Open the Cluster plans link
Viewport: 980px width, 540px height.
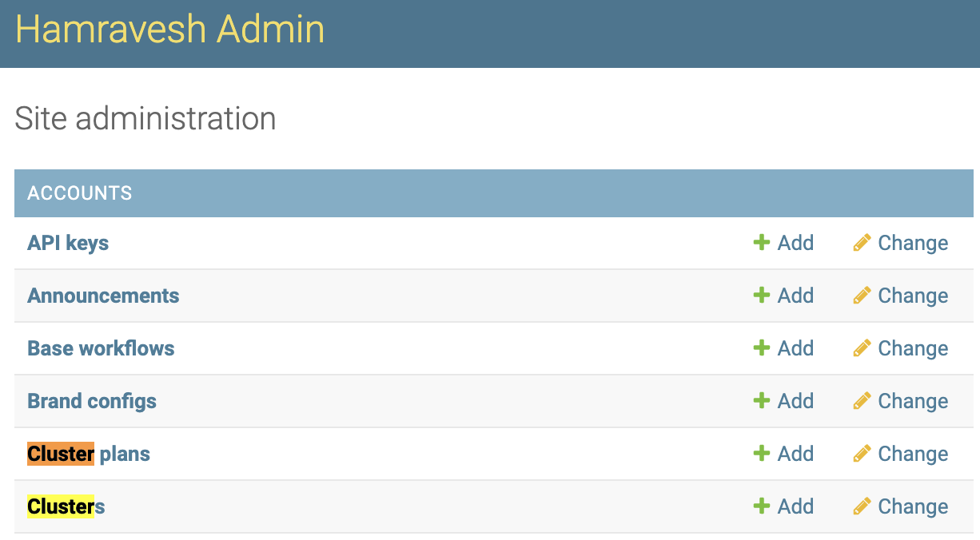pos(89,454)
